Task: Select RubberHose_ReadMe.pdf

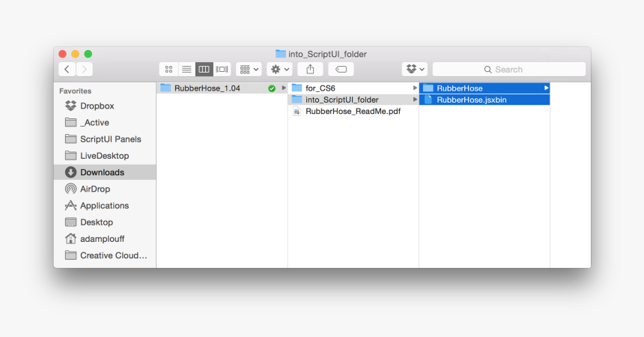Action: [x=353, y=112]
